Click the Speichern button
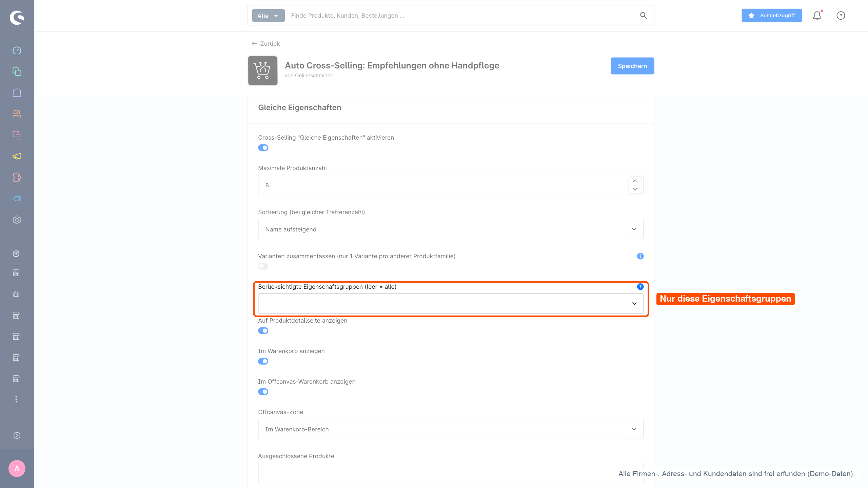This screenshot has height=488, width=868. pos(632,66)
